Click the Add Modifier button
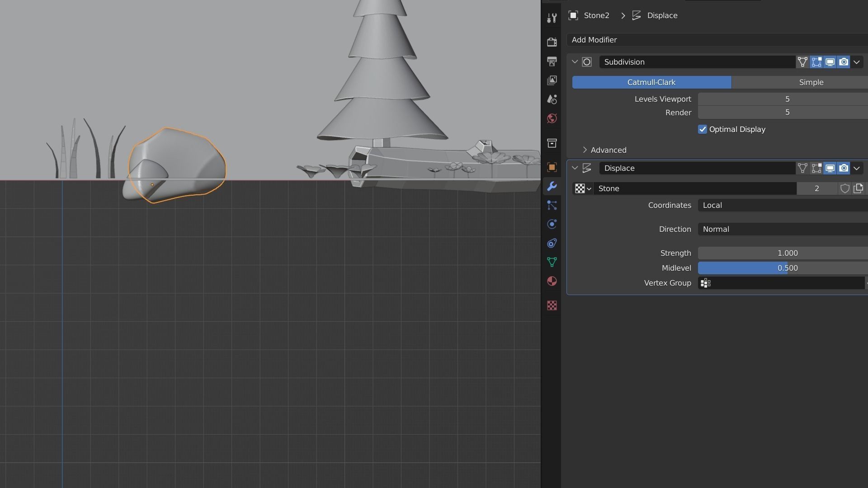Screen dimensions: 868x488 [717, 40]
